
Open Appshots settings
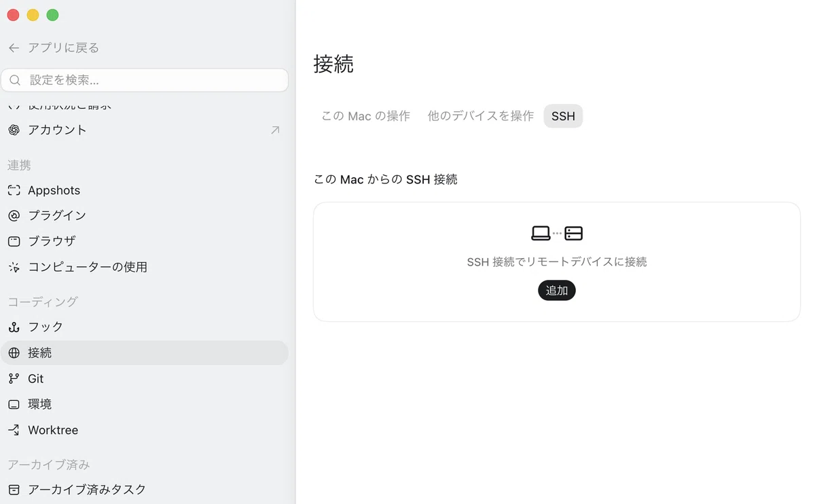145,190
